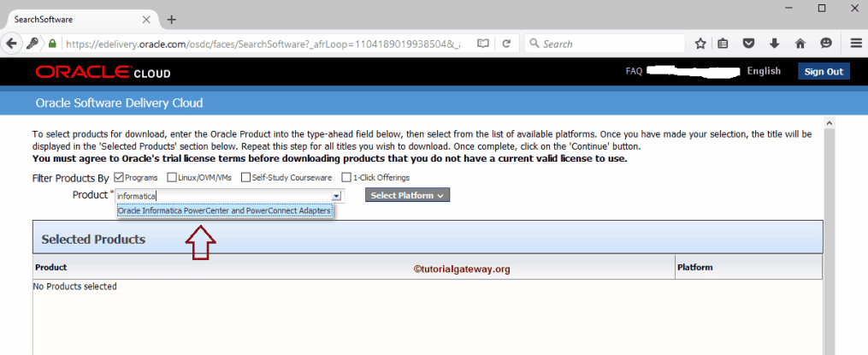The image size is (868, 355).
Task: Show bookmarks list icon
Action: tap(723, 43)
